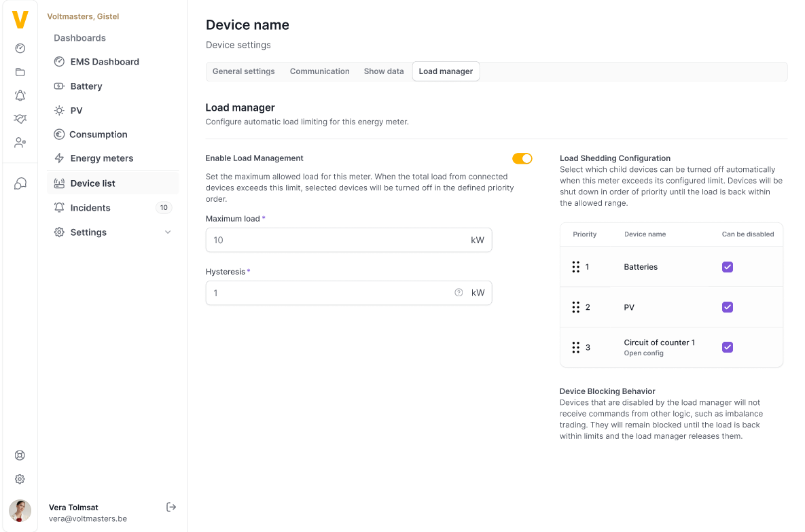
Task: Click the Hysteresis help question mark icon
Action: 459,293
